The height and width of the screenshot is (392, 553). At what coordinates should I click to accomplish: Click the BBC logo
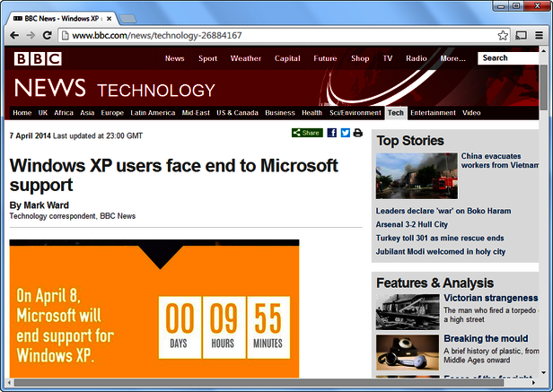38,58
